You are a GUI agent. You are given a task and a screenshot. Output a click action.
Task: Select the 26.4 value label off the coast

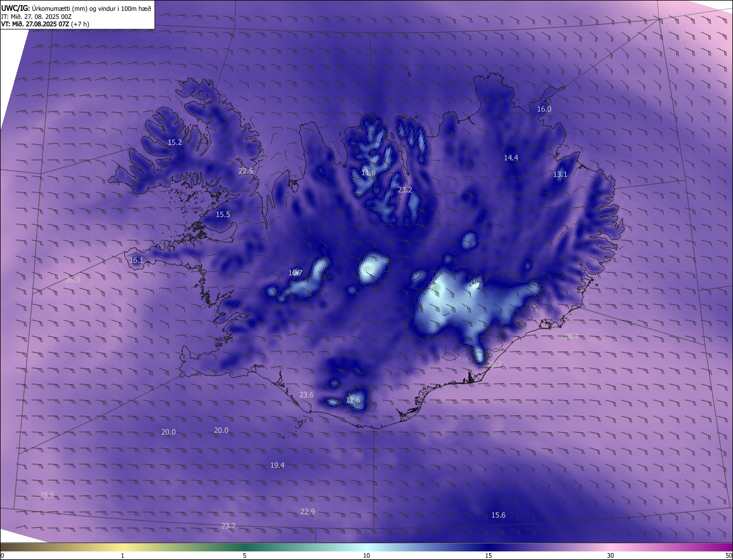571,336
